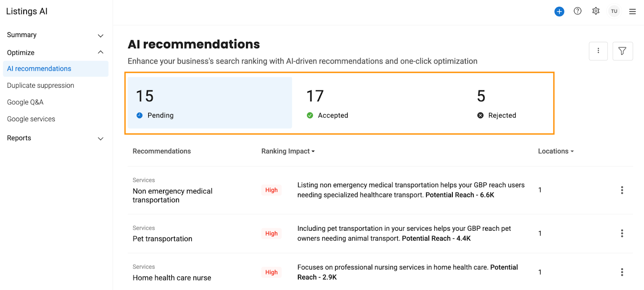Open the help question mark icon
Viewport: 644px width, 290px height.
coord(578,11)
